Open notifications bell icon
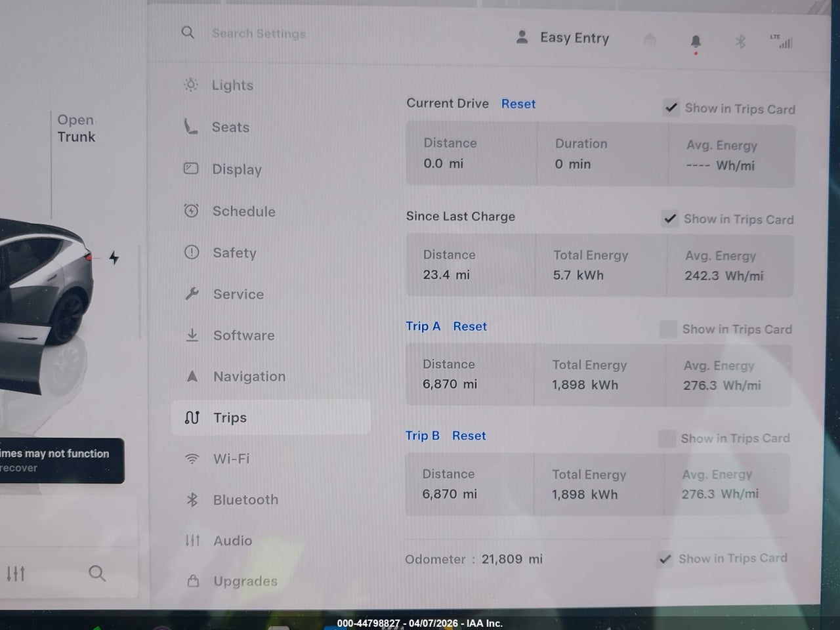840x630 pixels. point(696,42)
